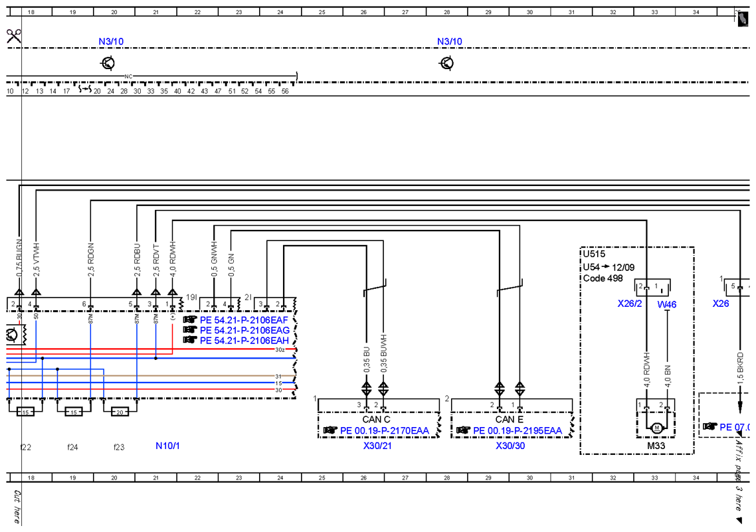Click the left N3/10 transistor symbol
This screenshot has width=756, height=532.
click(108, 63)
